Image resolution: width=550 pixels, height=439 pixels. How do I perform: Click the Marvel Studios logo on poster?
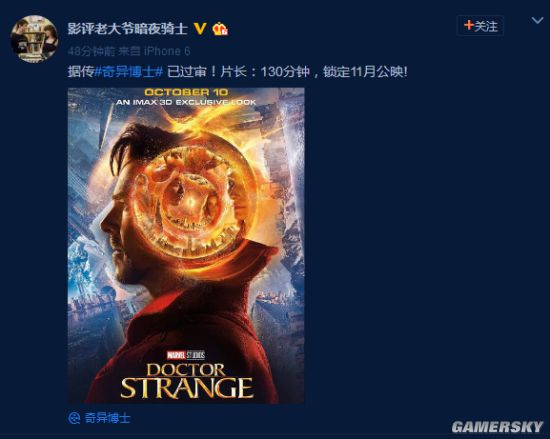pyautogui.click(x=186, y=355)
